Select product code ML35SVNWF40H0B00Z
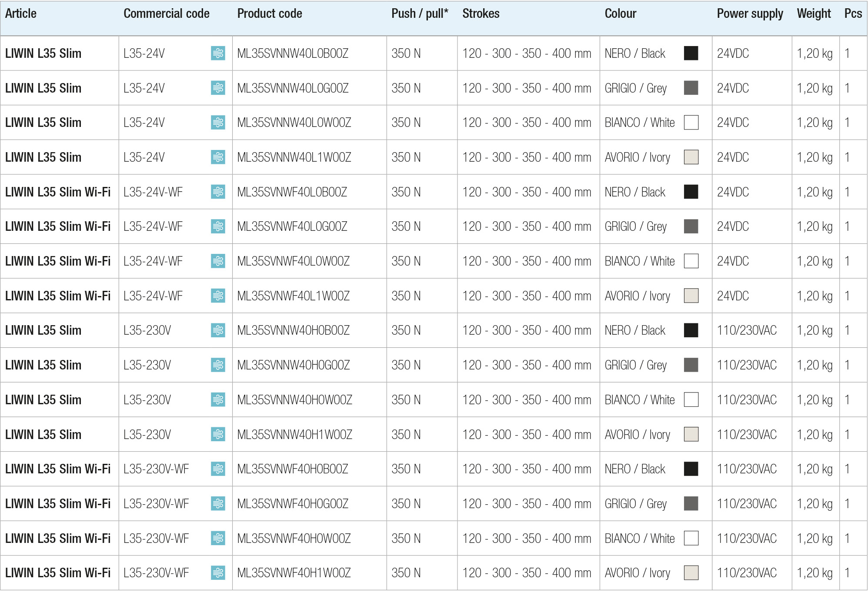This screenshot has height=599, width=868. click(293, 469)
